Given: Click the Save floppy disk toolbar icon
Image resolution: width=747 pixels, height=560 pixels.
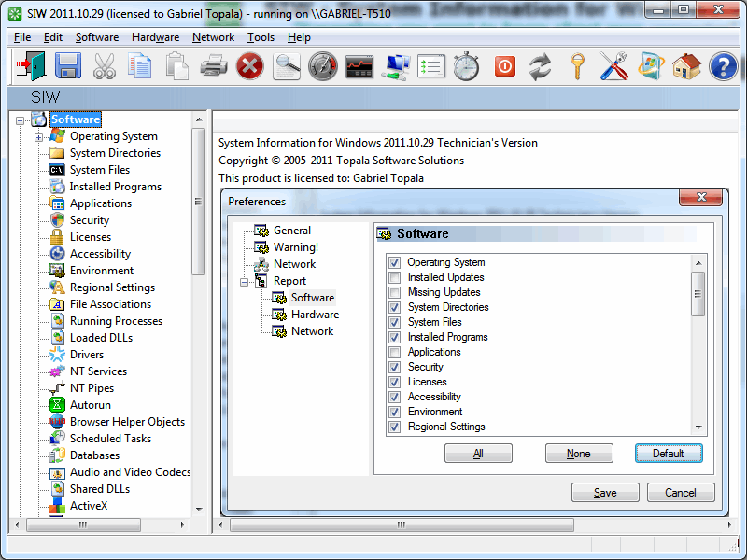Looking at the screenshot, I should (x=67, y=66).
